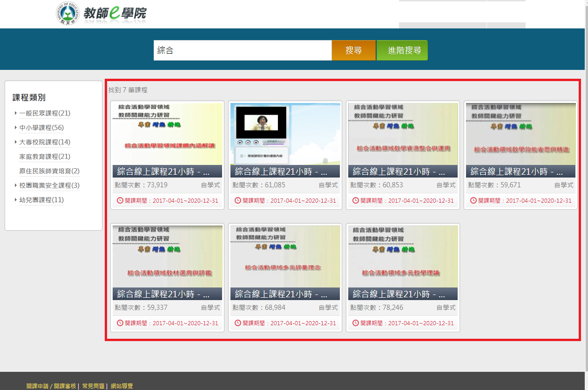Open the 家庭教育課程 category
The width and height of the screenshot is (588, 390).
coord(45,157)
